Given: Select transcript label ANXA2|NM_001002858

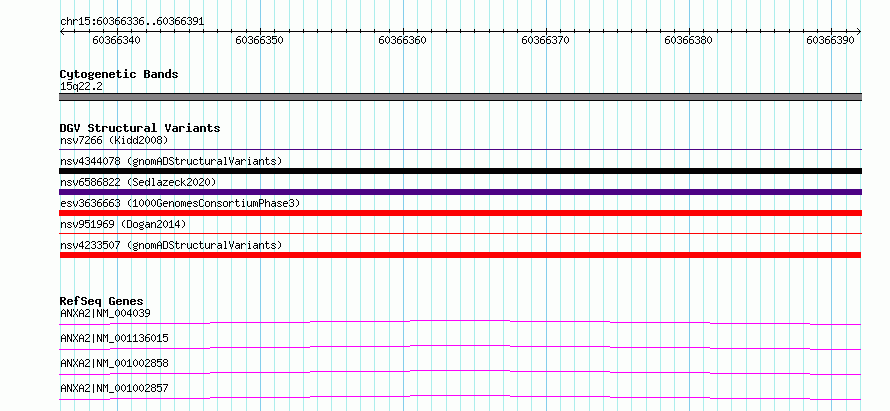Looking at the screenshot, I should tap(114, 363).
